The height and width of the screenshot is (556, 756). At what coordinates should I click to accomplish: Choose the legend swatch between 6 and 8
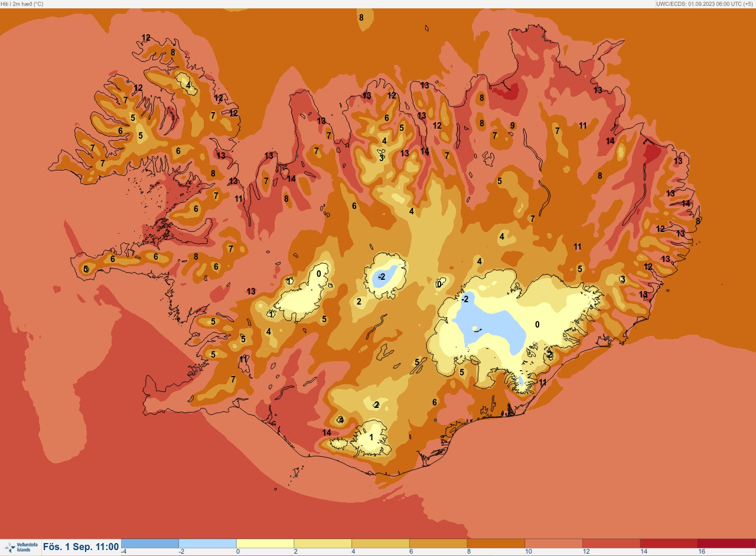[438, 543]
